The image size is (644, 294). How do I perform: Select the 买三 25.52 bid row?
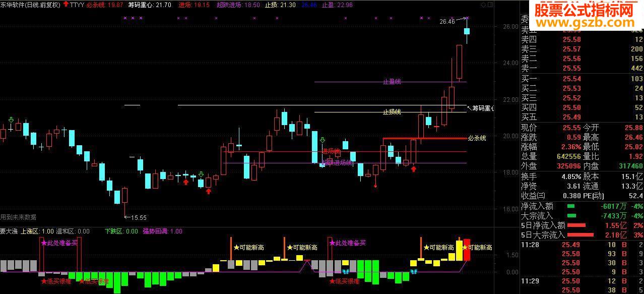582,98
